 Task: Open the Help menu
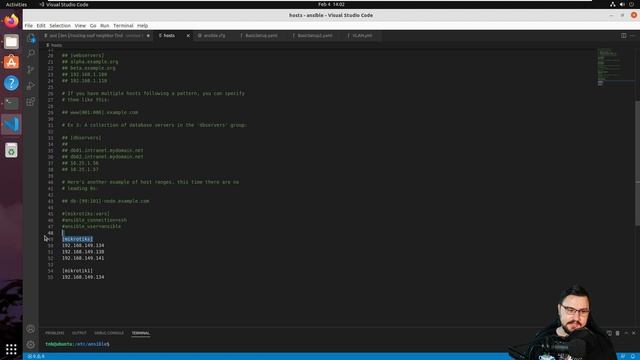142,25
